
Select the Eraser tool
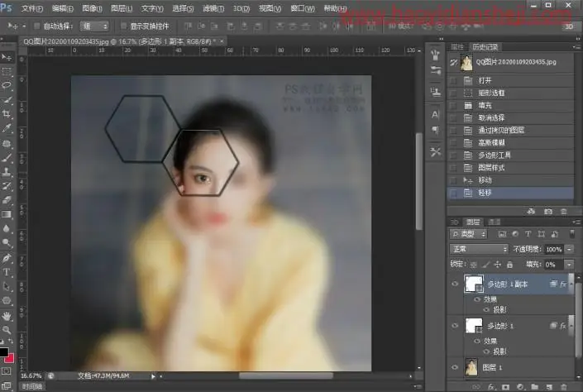tap(7, 200)
